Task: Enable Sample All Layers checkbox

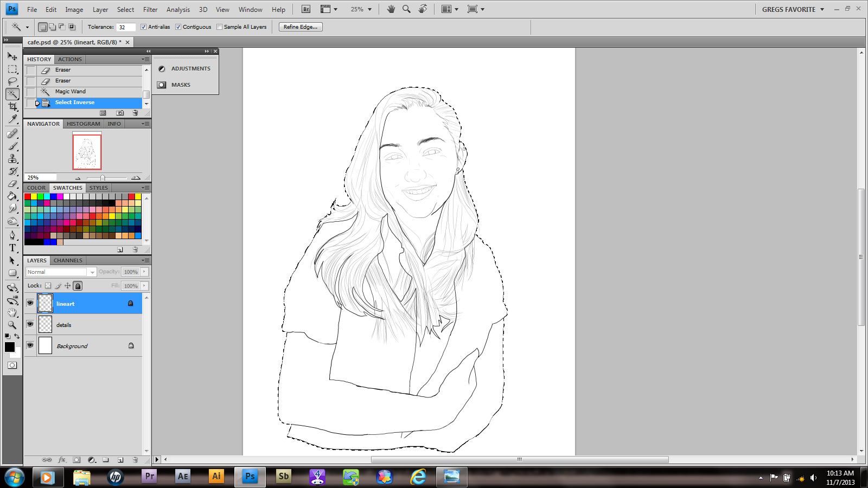Action: point(220,27)
